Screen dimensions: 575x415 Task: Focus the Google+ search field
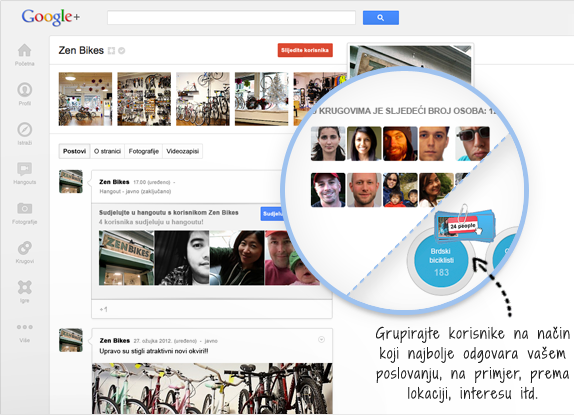coord(231,18)
